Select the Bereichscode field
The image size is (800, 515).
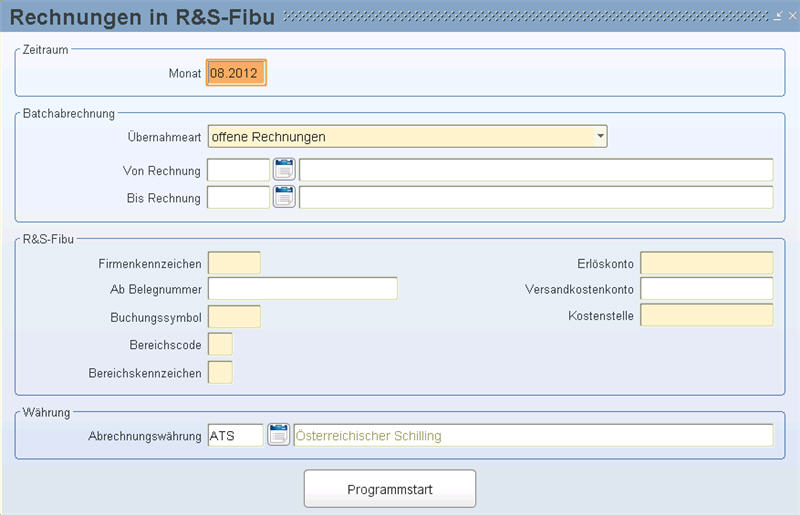pos(220,345)
